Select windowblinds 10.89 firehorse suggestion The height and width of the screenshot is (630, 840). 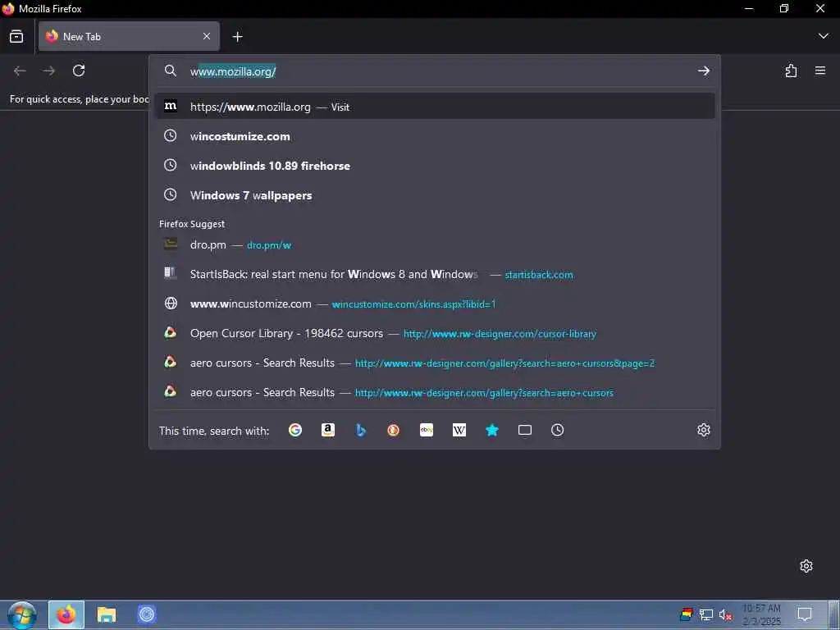coord(435,166)
